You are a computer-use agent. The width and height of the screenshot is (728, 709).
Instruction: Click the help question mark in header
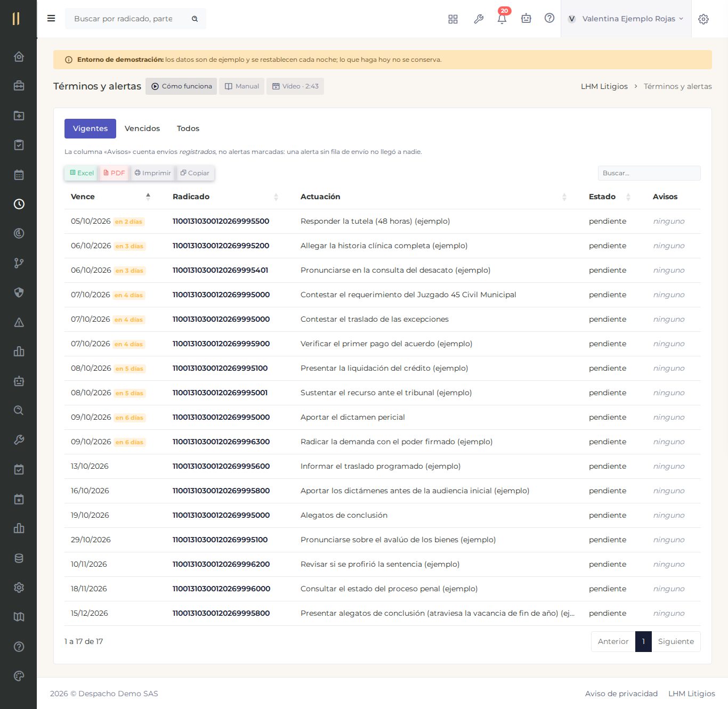[549, 18]
